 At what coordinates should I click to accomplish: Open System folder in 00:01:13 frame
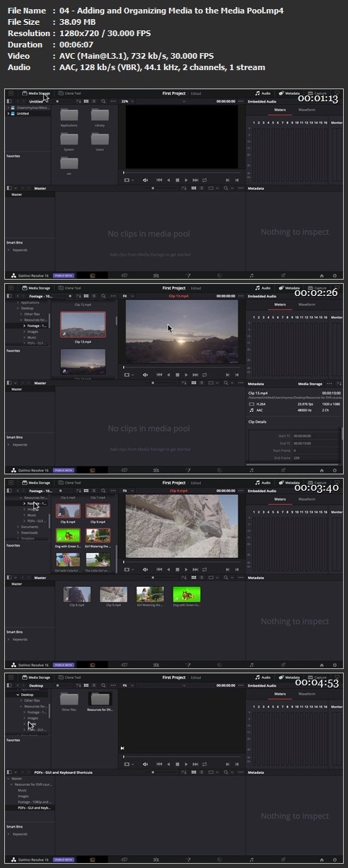(69, 141)
